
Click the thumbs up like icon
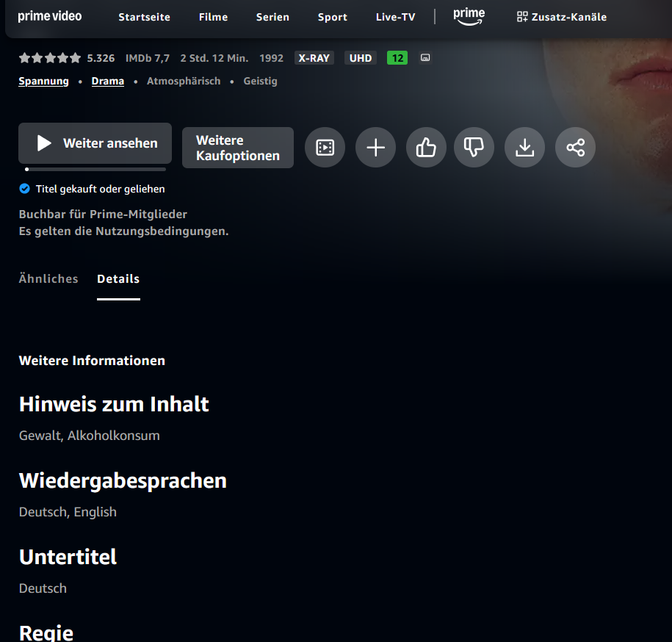[x=426, y=148]
